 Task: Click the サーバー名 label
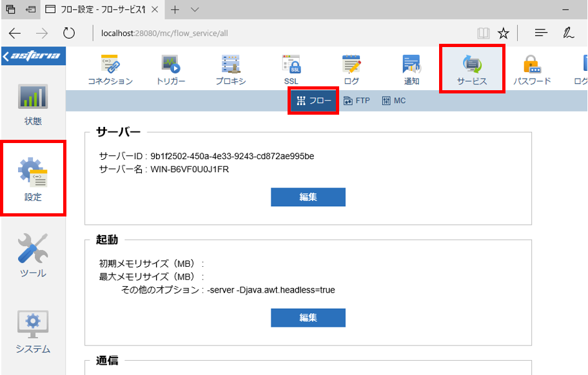click(x=121, y=169)
